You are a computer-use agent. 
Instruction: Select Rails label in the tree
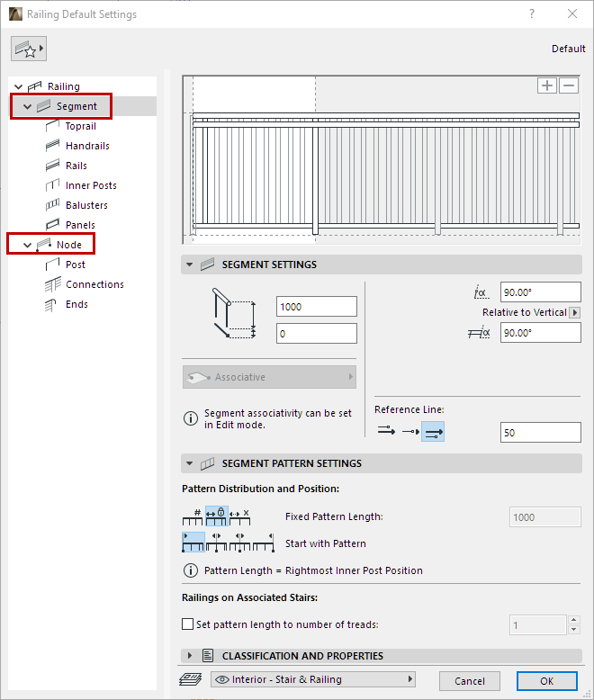(76, 166)
